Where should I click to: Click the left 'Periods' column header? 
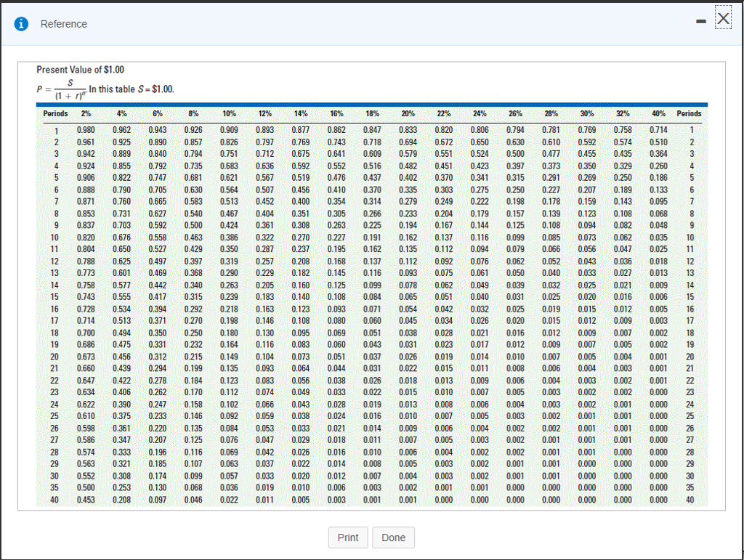(x=55, y=113)
